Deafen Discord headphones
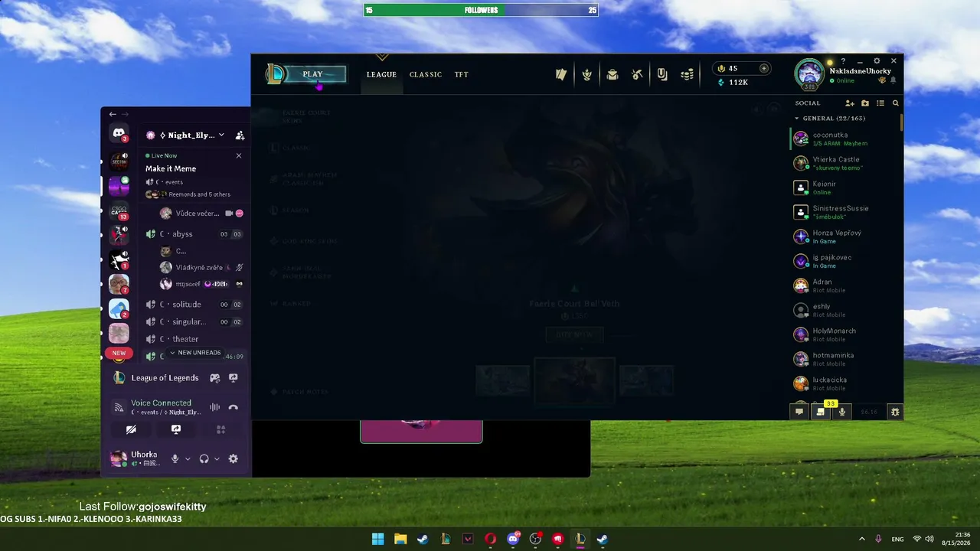The width and height of the screenshot is (980, 551). (204, 458)
